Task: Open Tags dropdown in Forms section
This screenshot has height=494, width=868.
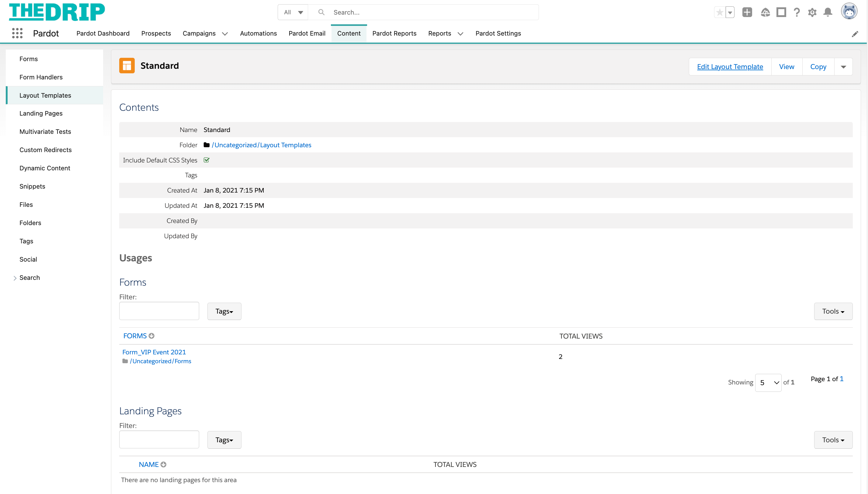Action: pyautogui.click(x=224, y=311)
